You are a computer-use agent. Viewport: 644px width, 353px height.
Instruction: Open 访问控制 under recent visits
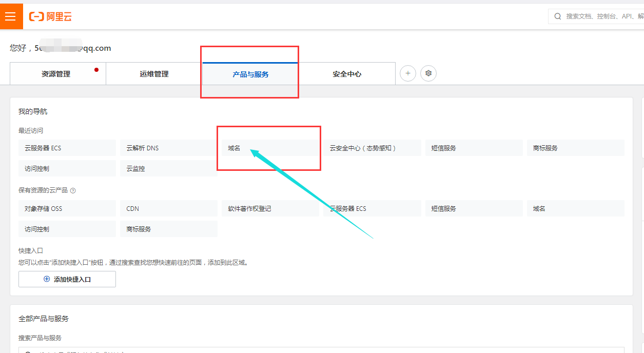tap(67, 168)
